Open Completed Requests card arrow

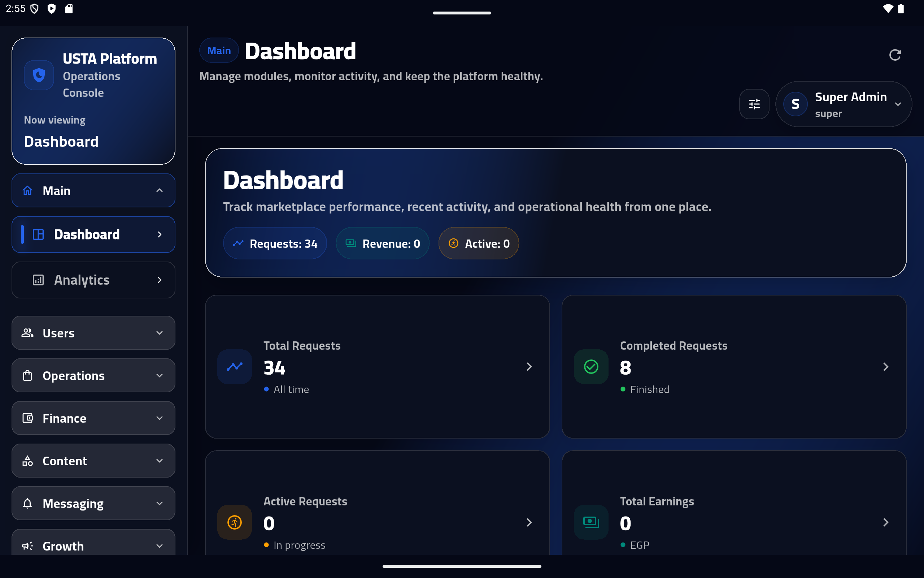point(886,367)
